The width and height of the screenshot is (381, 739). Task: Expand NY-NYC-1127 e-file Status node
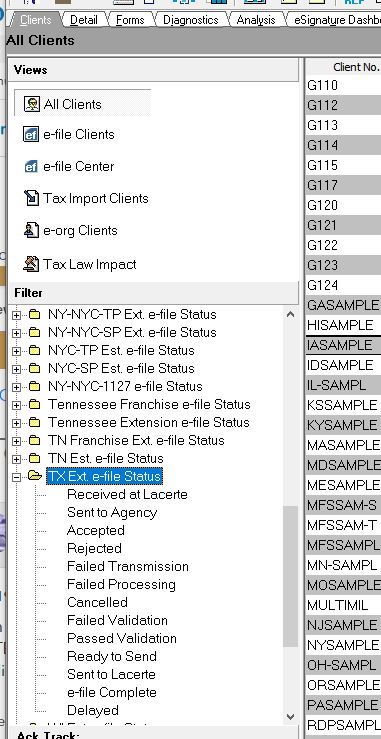tap(17, 387)
